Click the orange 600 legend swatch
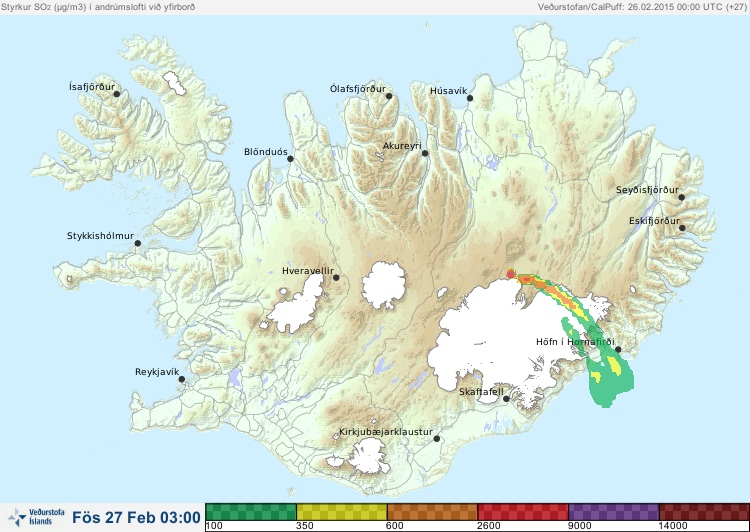Viewport: 750px width, 532px height. pos(432,512)
